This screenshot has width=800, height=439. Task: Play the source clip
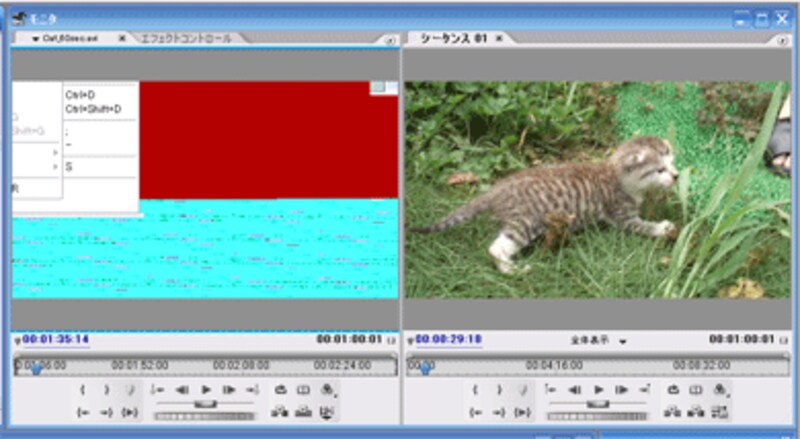point(206,390)
